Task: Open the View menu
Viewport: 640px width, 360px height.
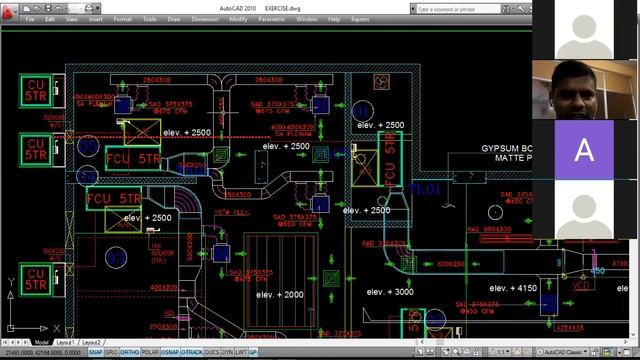Action: click(72, 19)
